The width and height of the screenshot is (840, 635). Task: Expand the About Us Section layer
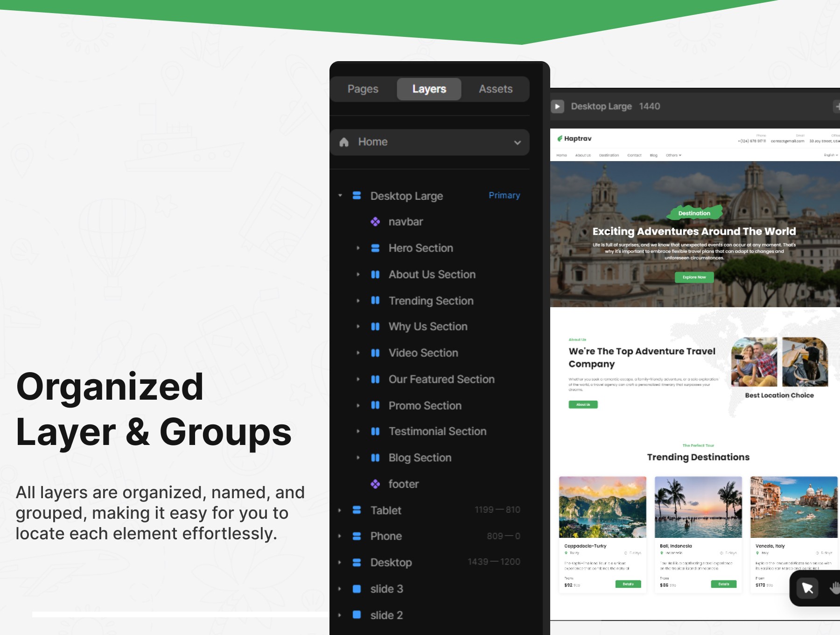pyautogui.click(x=358, y=275)
